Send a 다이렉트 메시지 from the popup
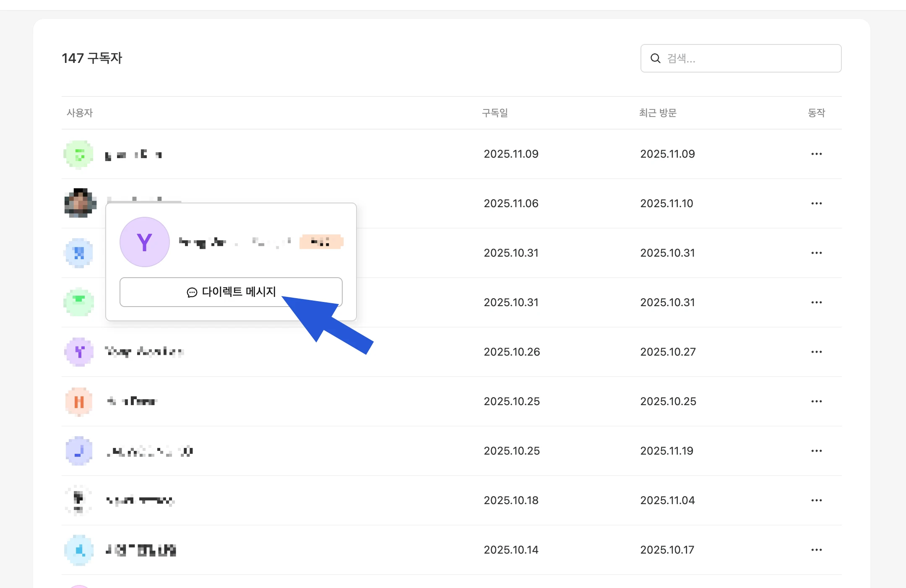 tap(231, 292)
